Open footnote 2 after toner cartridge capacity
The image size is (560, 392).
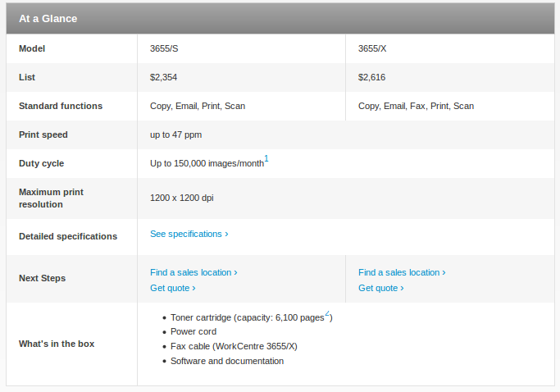[x=327, y=313]
